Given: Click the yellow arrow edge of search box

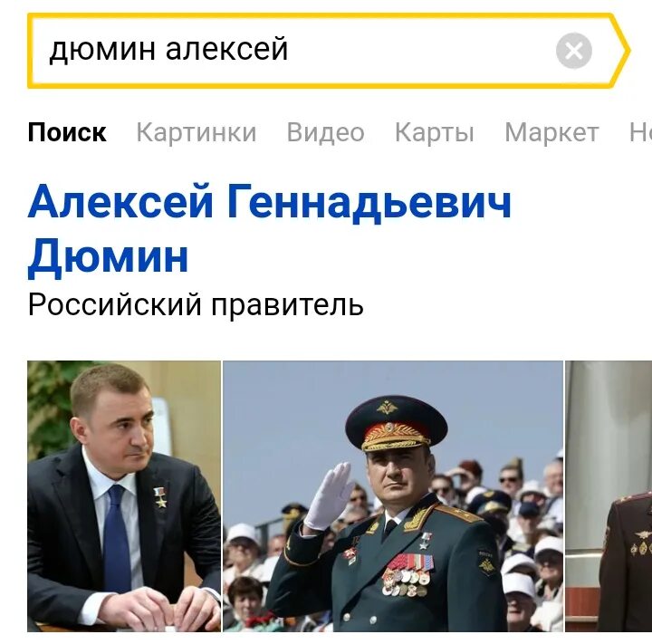Looking at the screenshot, I should pos(620,51).
